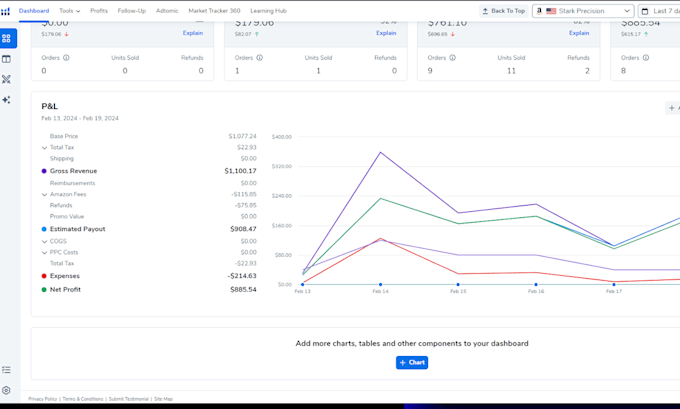Click info icon beside Orders value 8
This screenshot has height=409, width=680.
646,58
